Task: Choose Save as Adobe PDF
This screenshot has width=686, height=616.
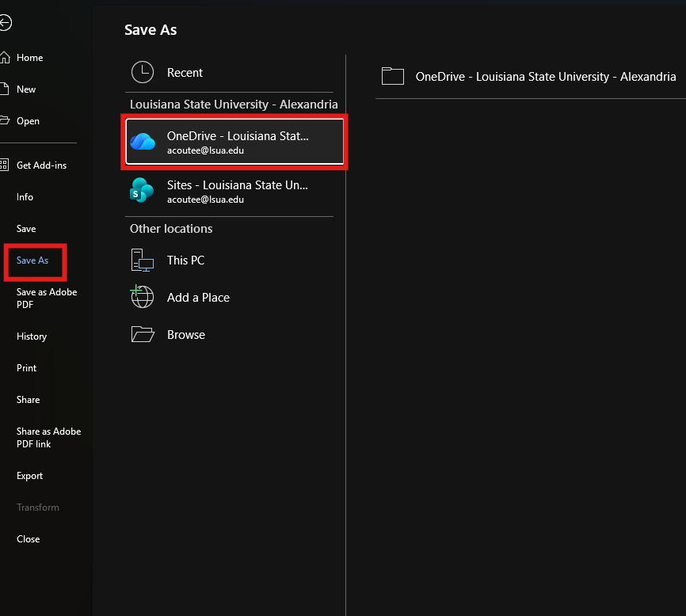Action: (47, 298)
